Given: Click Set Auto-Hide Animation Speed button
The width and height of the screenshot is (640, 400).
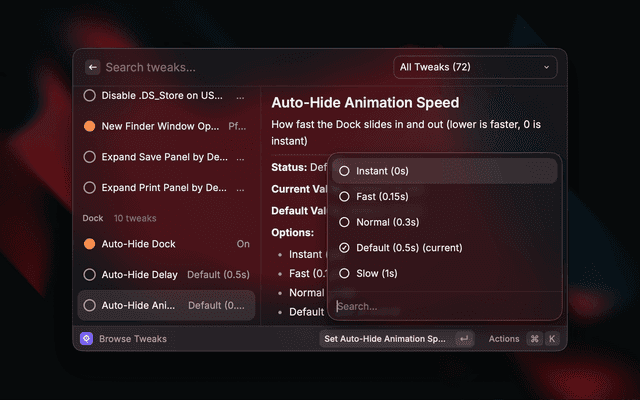Looking at the screenshot, I should tap(384, 339).
